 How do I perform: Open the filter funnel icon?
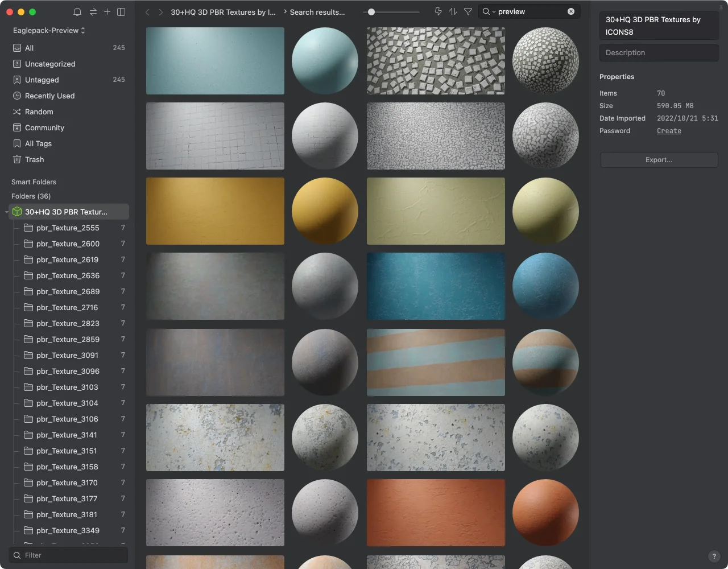coord(468,11)
